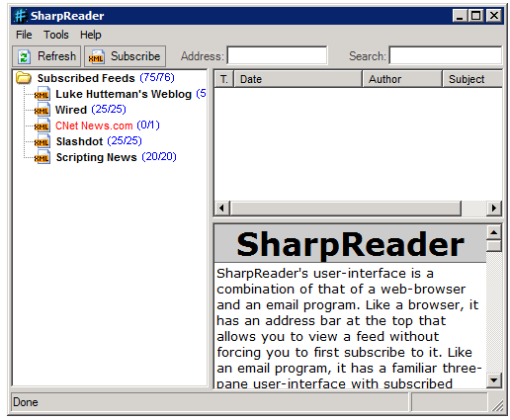The image size is (510, 420).
Task: Click the XML icon on Subscribe button
Action: pos(96,56)
